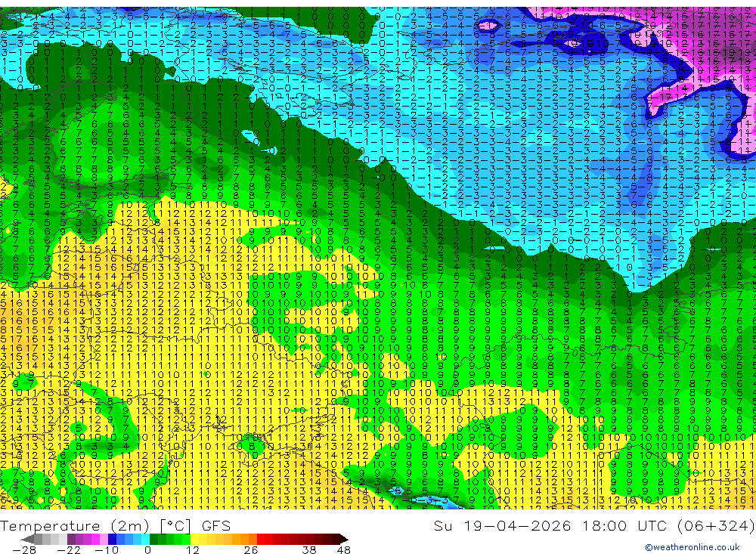The height and width of the screenshot is (554, 756).
Task: Pick the legend label '26'
Action: click(x=251, y=550)
